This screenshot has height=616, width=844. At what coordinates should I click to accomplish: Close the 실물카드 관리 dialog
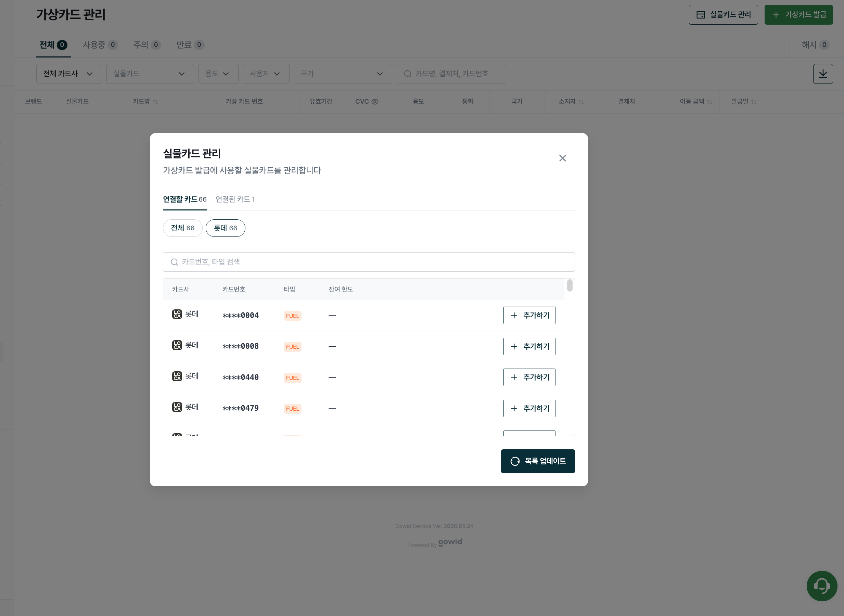[562, 158]
